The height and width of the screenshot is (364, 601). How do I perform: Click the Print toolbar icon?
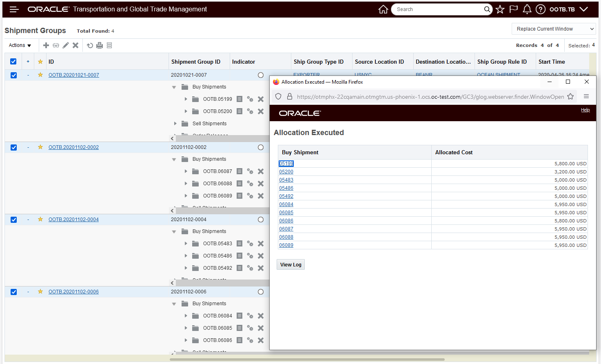pos(100,45)
